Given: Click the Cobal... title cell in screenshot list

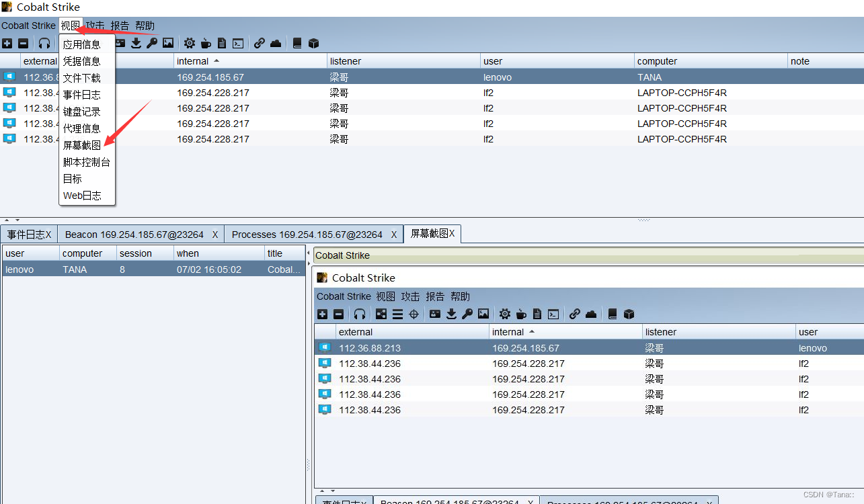Looking at the screenshot, I should 285,269.
